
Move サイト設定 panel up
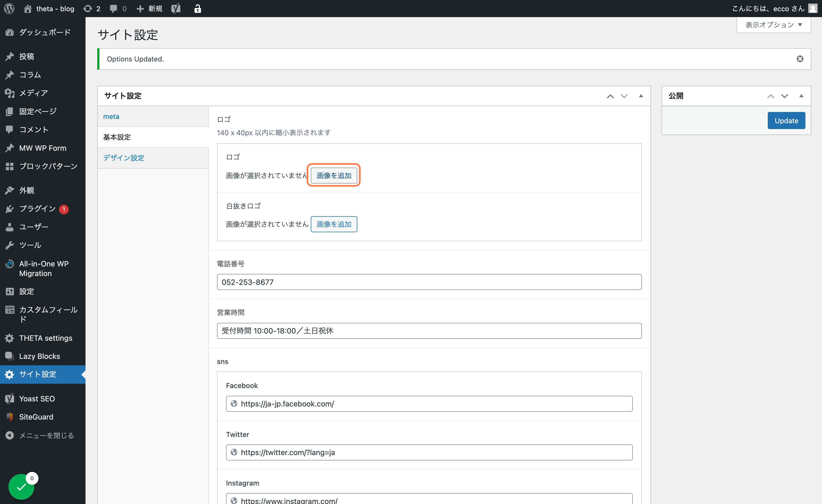pos(610,96)
